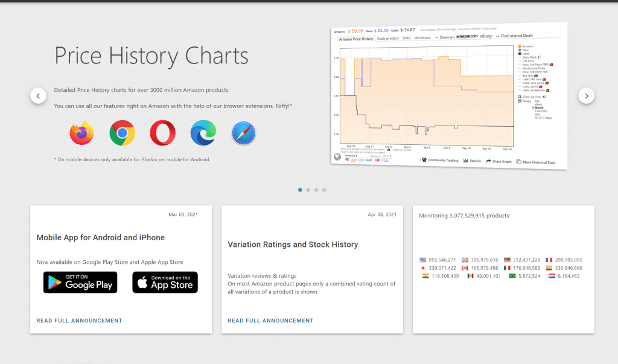Image resolution: width=618 pixels, height=364 pixels.
Task: Open the Opera browser extension icon
Action: tap(163, 133)
